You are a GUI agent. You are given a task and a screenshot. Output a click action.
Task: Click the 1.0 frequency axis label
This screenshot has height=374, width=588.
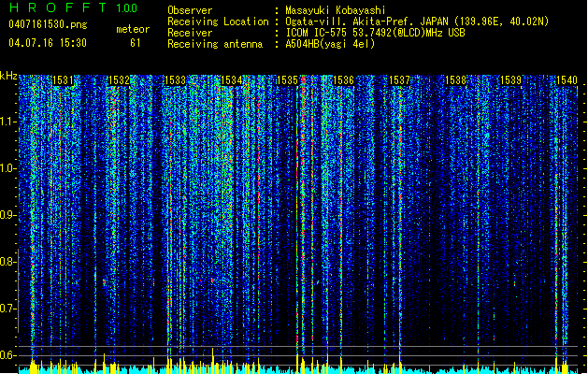click(x=8, y=168)
